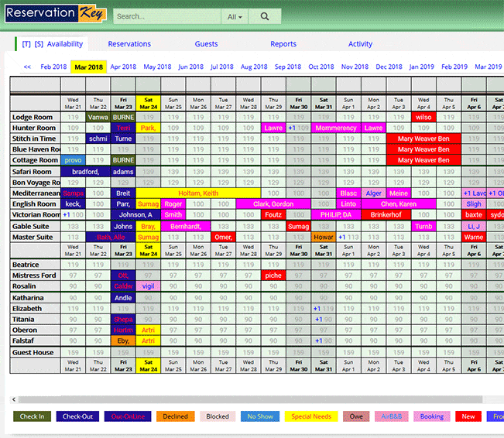This screenshot has height=438, width=504.
Task: Open the Guests tab
Action: point(206,44)
